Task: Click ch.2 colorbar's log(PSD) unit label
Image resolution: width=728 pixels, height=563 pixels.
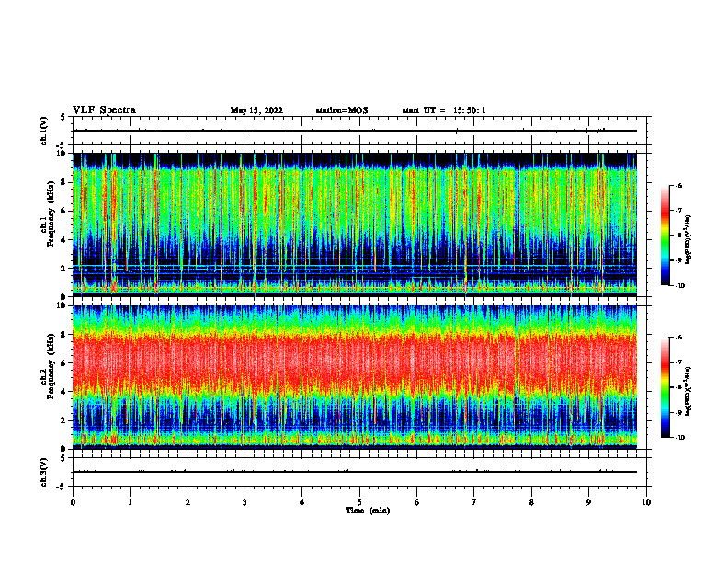Action: (x=688, y=391)
